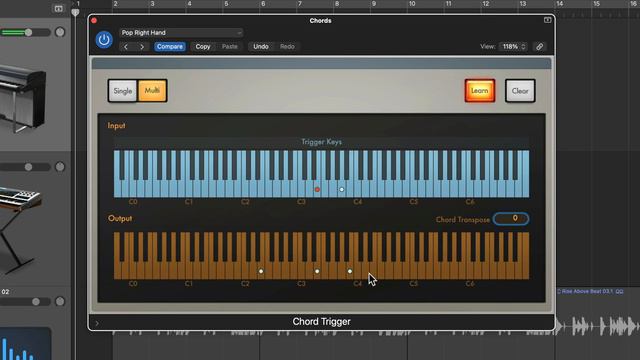The height and width of the screenshot is (360, 640).
Task: Expand the disclosure arrow beside Chord Trigger
Action: (97, 323)
